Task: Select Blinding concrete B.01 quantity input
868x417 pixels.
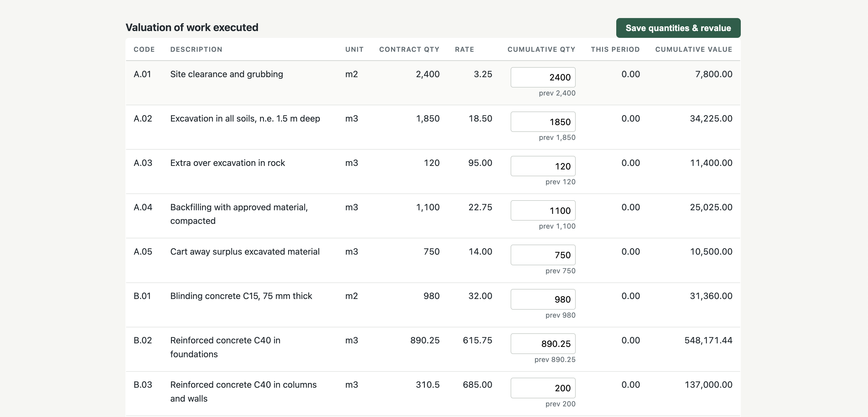Action: [x=543, y=299]
